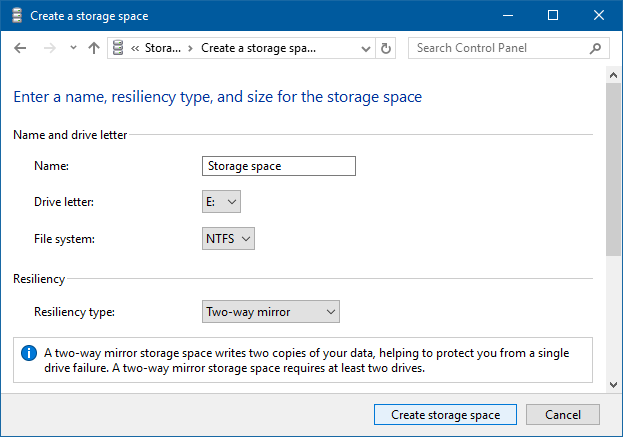The image size is (624, 437).
Task: Click the scrollbar down arrow
Action: tap(613, 385)
